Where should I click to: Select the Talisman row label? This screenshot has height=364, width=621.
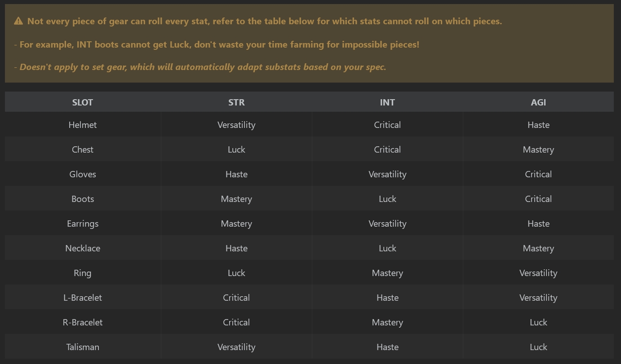83,347
